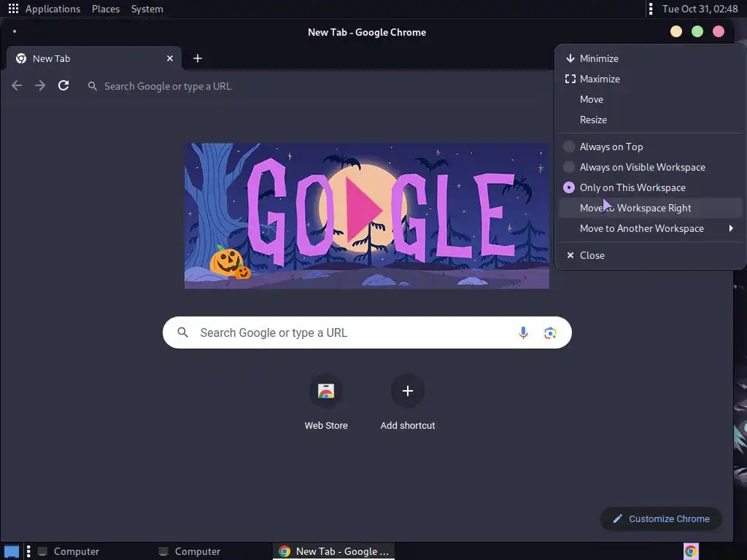Click the Customize Chrome button
The height and width of the screenshot is (560, 747).
click(x=661, y=518)
